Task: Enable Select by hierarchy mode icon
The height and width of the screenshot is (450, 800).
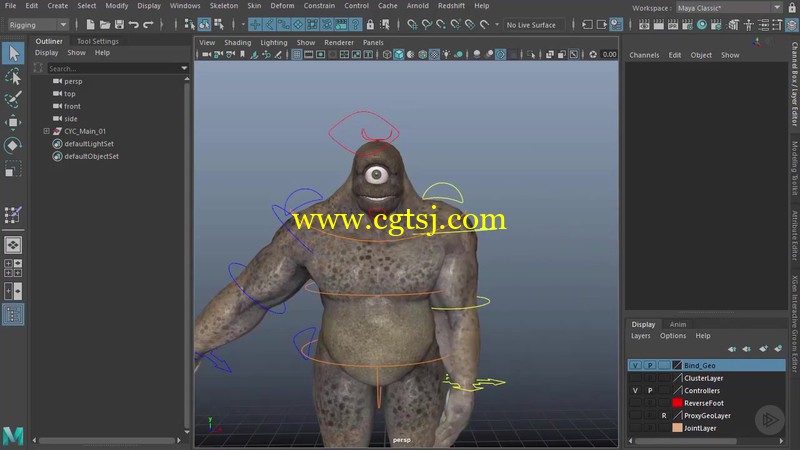Action: (x=190, y=24)
